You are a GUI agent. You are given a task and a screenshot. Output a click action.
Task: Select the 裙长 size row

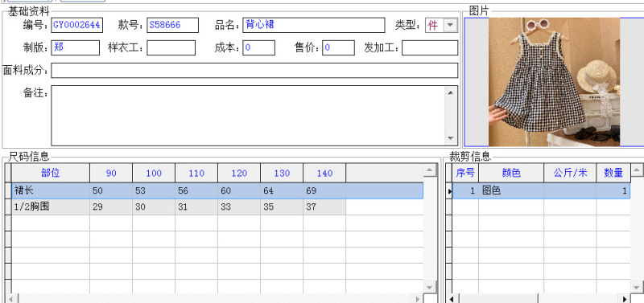click(217, 190)
